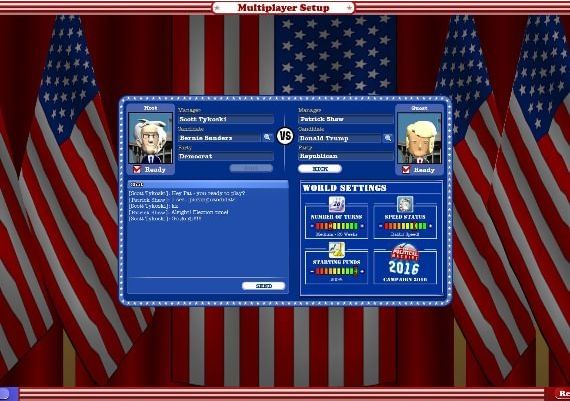This screenshot has height=401, width=570.
Task: Toggle the Host Ready checkbox
Action: coord(137,169)
